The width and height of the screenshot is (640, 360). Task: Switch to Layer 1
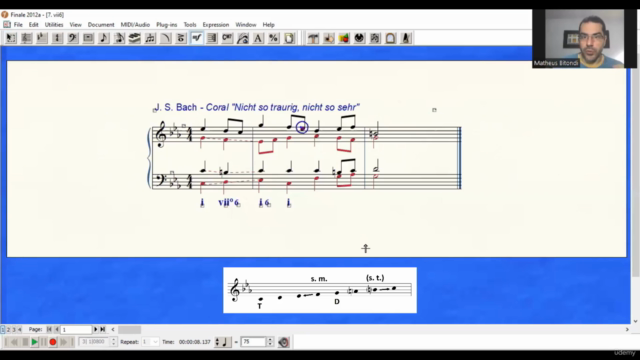[3, 329]
